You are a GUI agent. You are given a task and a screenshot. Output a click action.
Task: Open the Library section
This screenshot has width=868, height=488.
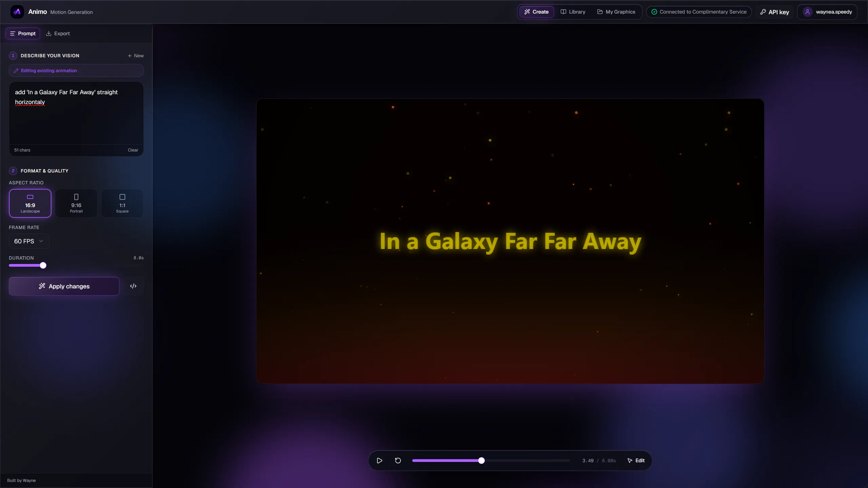[573, 12]
